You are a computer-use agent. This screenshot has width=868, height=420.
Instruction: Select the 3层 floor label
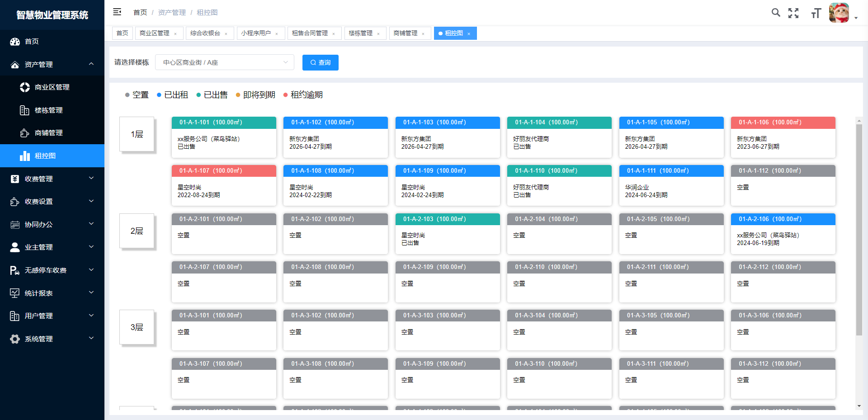click(x=137, y=327)
